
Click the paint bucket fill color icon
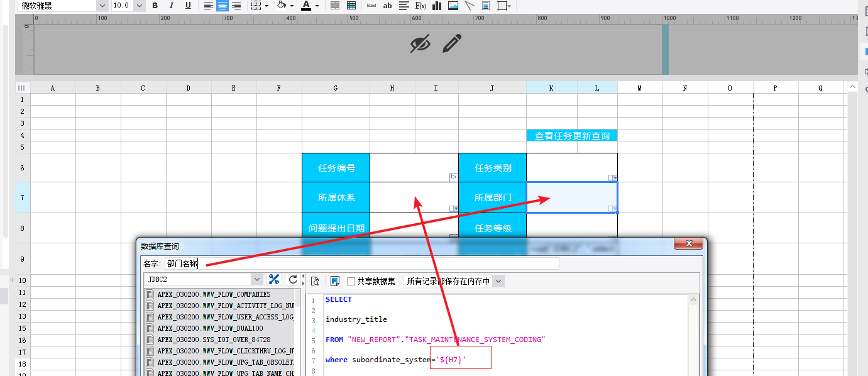tap(282, 6)
